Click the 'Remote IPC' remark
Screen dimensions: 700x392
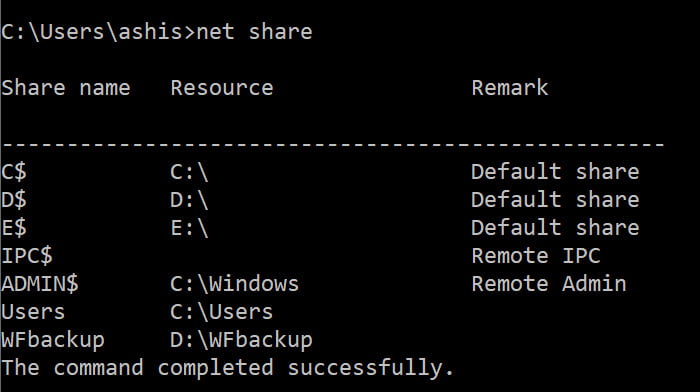pos(536,256)
